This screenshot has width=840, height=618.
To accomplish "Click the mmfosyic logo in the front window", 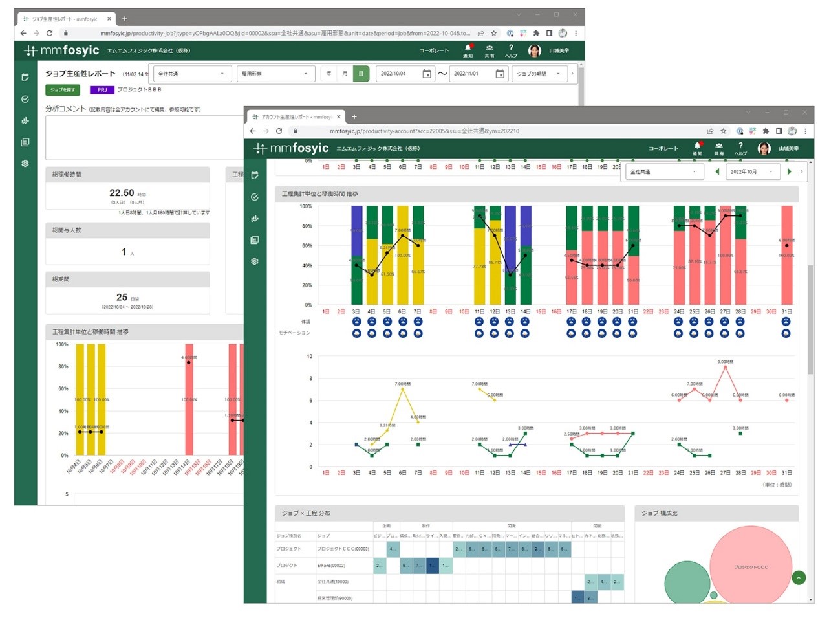I will 292,148.
